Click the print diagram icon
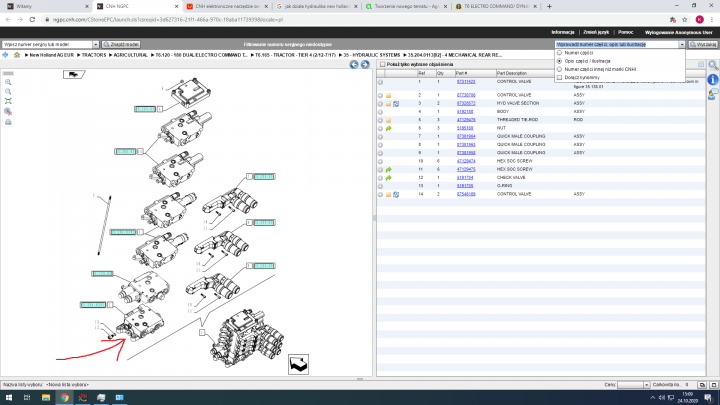This screenshot has height=405, width=720. [x=8, y=122]
